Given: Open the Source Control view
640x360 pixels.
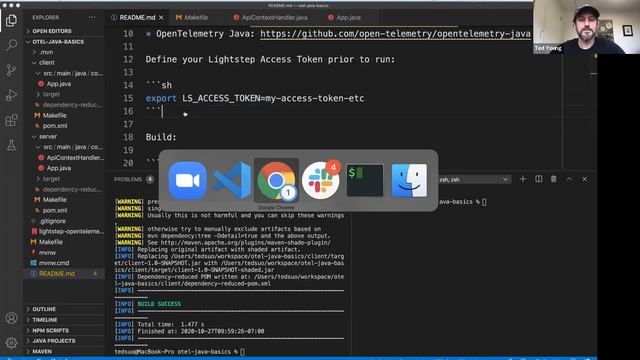Looking at the screenshot, I should coord(11,70).
